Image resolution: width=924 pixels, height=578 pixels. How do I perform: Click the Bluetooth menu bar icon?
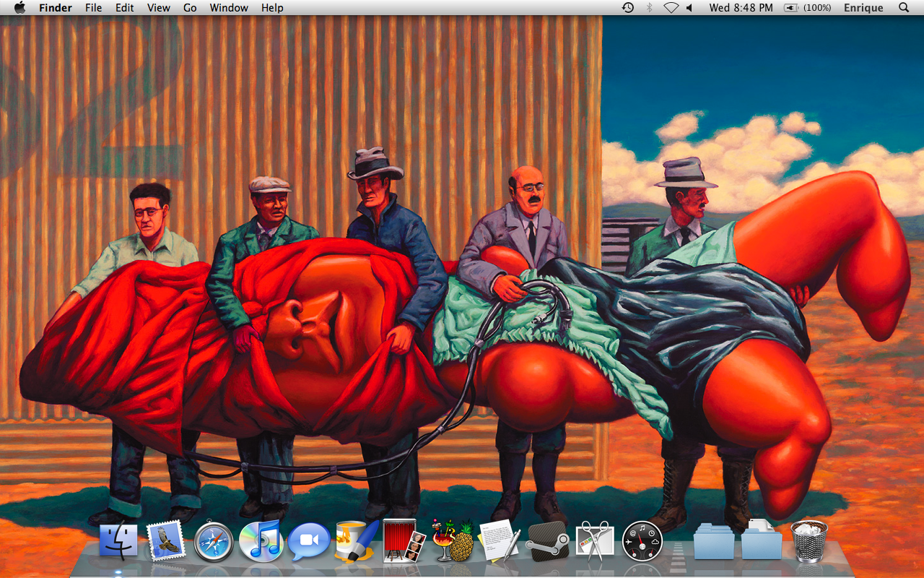click(649, 7)
